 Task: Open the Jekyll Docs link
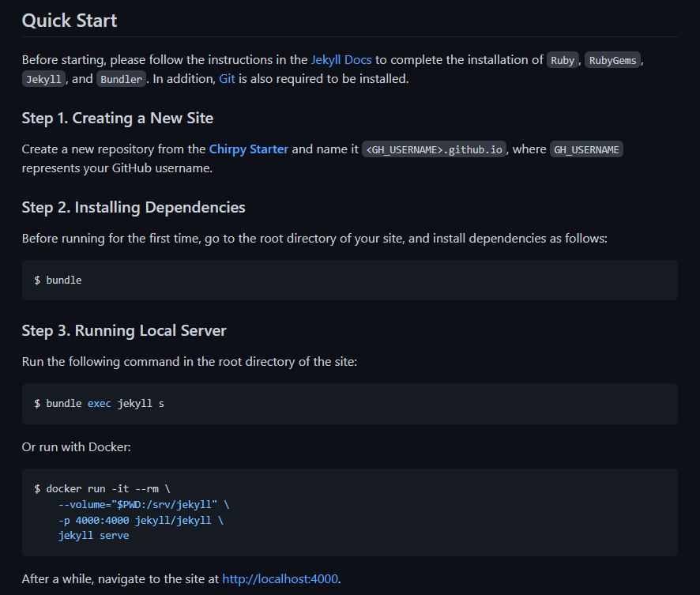click(341, 59)
